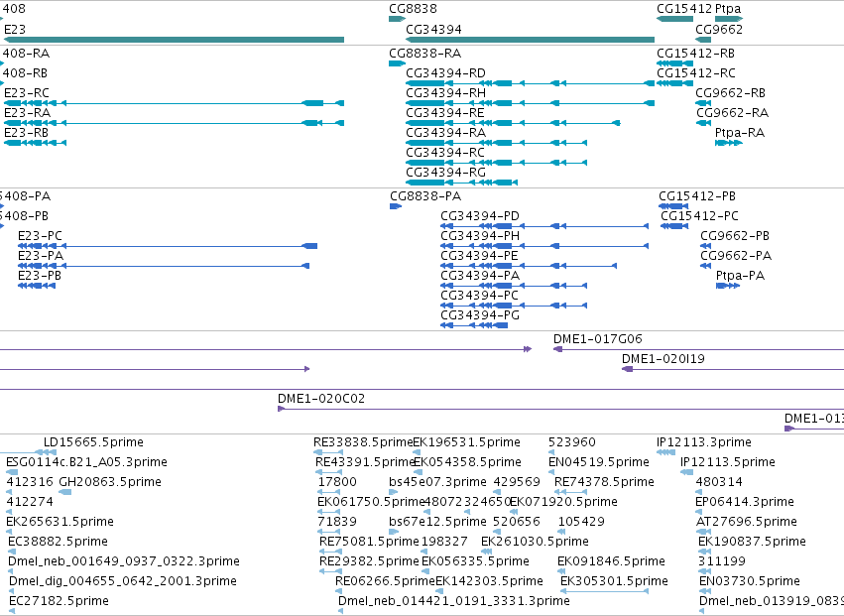
Task: Click the bs45e07.3prime EST label
Action: click(437, 482)
